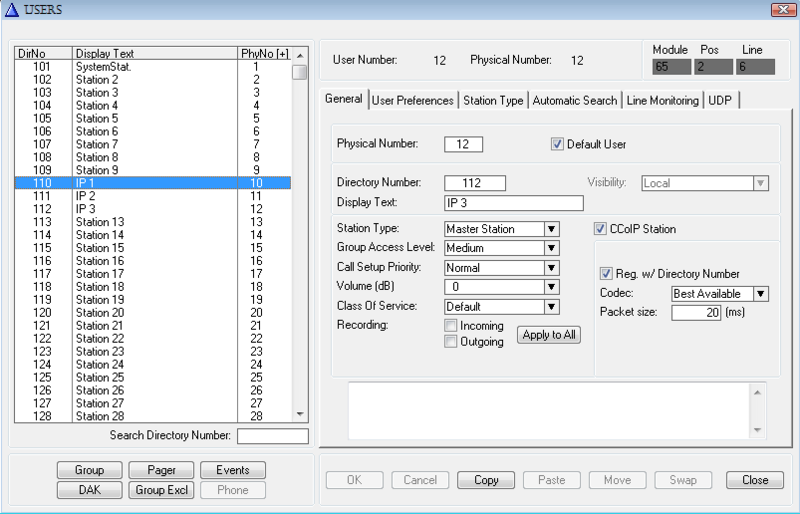This screenshot has height=514, width=800.
Task: Click the Line value field 6
Action: pos(755,67)
